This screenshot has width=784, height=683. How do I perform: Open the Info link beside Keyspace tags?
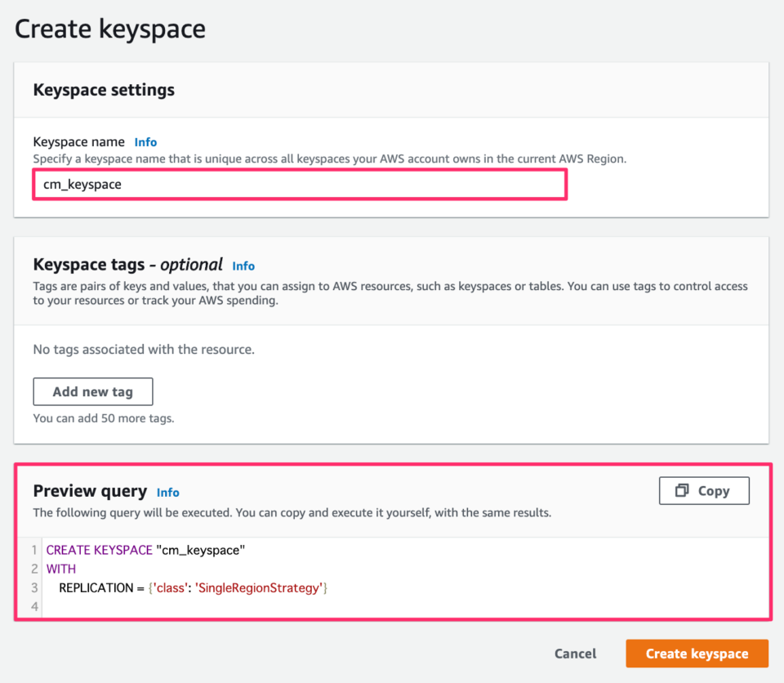coord(243,266)
